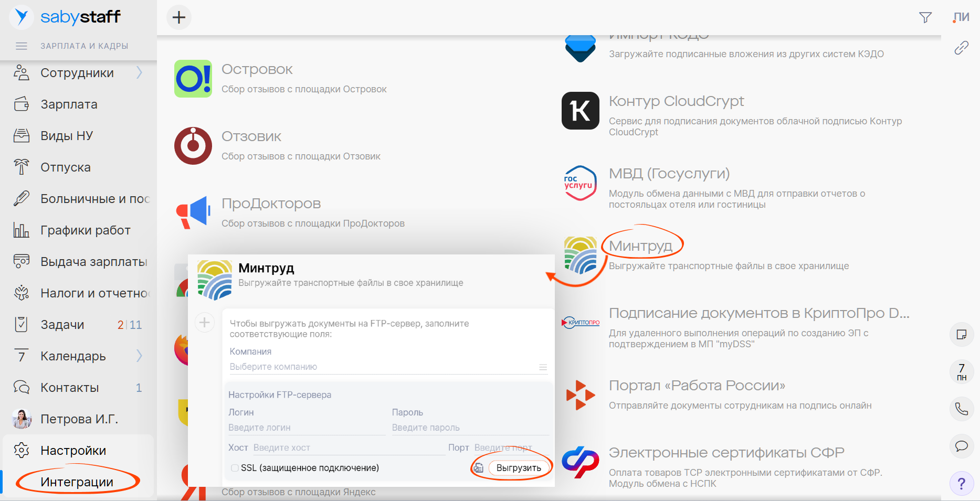Open the phone call icon
The width and height of the screenshot is (980, 501).
pyautogui.click(x=961, y=409)
